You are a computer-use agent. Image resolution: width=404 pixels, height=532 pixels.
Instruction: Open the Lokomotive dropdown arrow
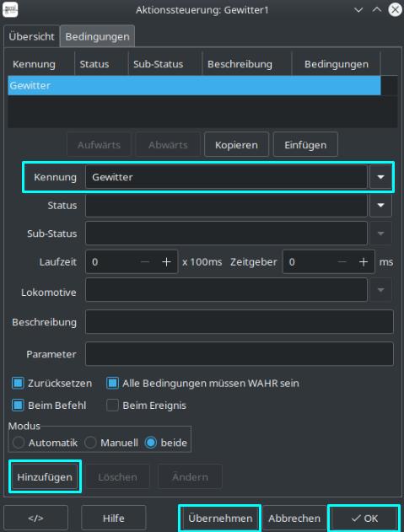point(380,290)
